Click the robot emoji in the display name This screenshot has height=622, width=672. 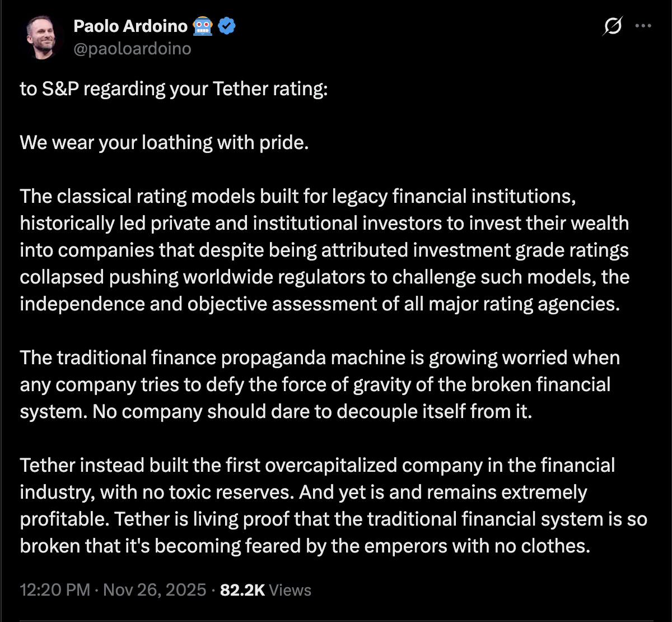(203, 26)
